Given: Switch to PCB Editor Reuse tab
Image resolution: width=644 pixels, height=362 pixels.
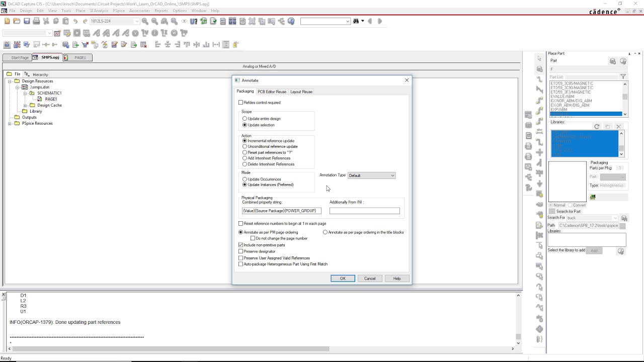Looking at the screenshot, I should tap(272, 92).
